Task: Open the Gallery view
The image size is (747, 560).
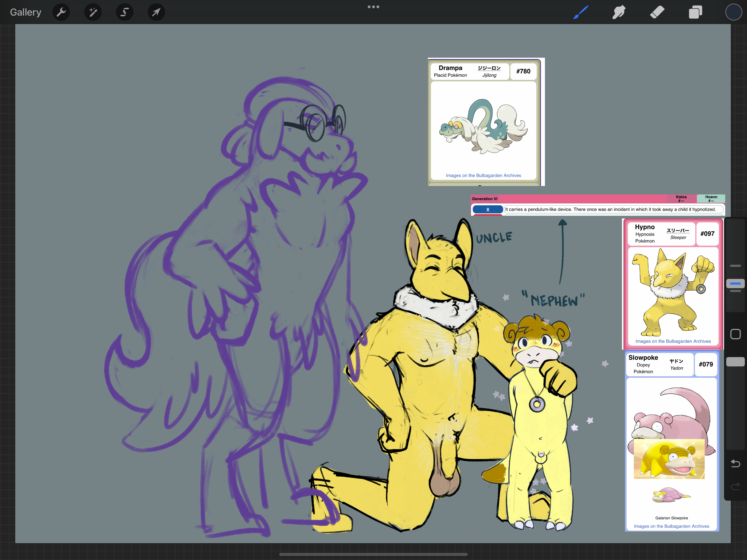Action: tap(26, 12)
